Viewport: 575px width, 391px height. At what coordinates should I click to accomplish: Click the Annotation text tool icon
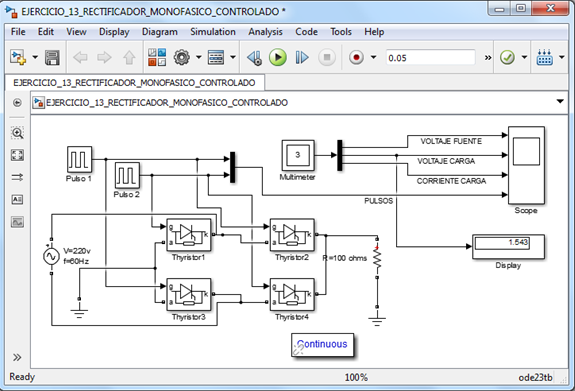coord(17,200)
